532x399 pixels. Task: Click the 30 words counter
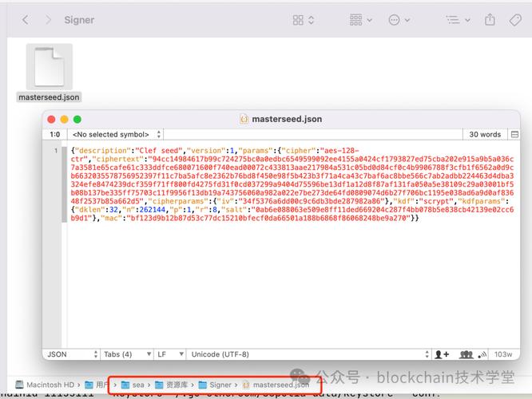(x=485, y=135)
